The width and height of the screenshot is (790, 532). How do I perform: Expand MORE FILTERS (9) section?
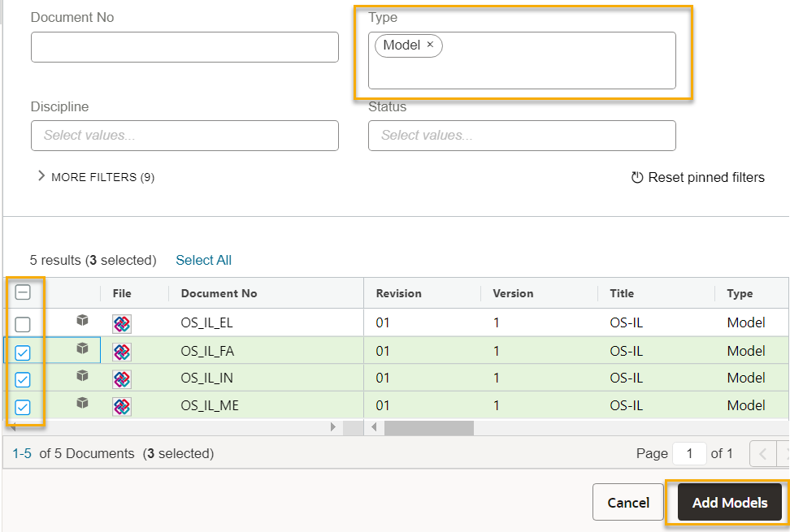(x=96, y=177)
